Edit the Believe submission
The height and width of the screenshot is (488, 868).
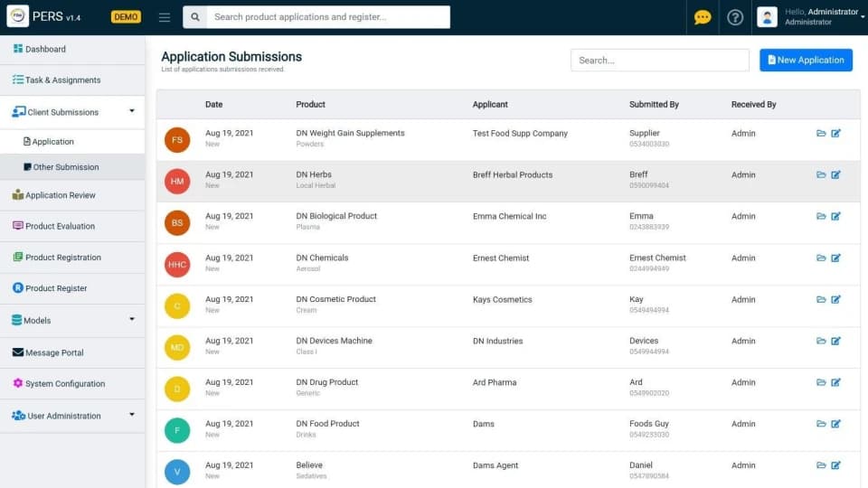point(835,465)
